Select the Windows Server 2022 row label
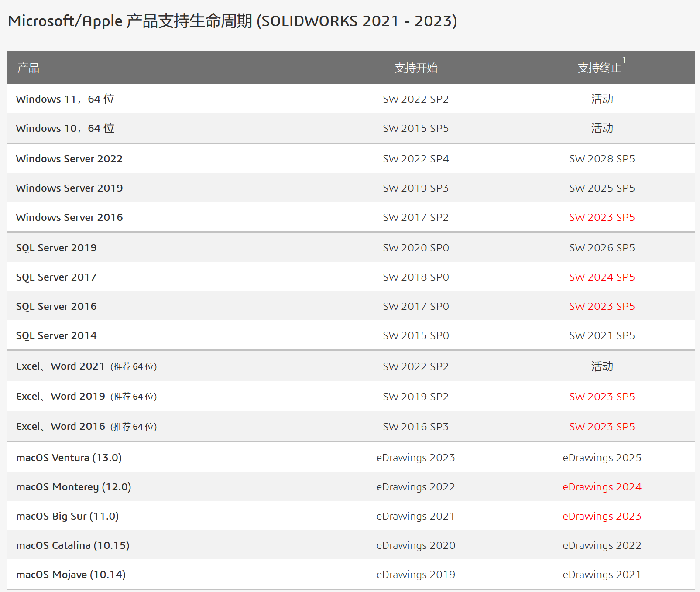The width and height of the screenshot is (700, 592). [69, 159]
